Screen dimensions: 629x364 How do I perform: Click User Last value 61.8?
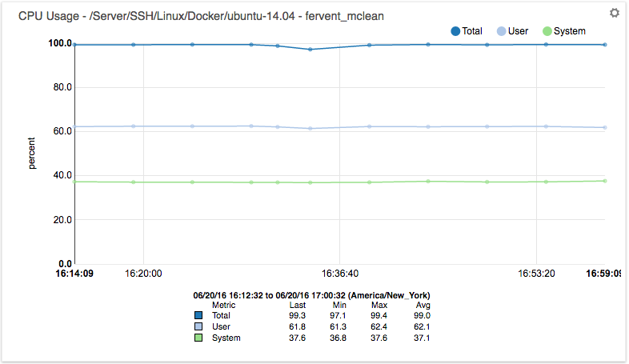[x=297, y=326]
